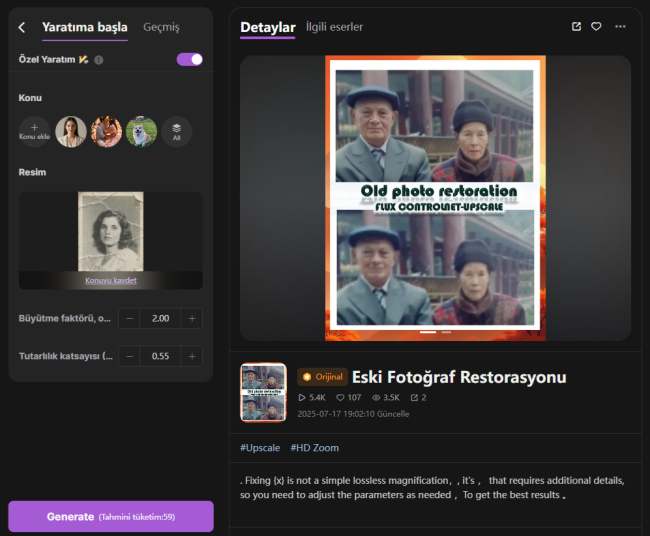Open the share icon in Detaylar header

pyautogui.click(x=576, y=27)
